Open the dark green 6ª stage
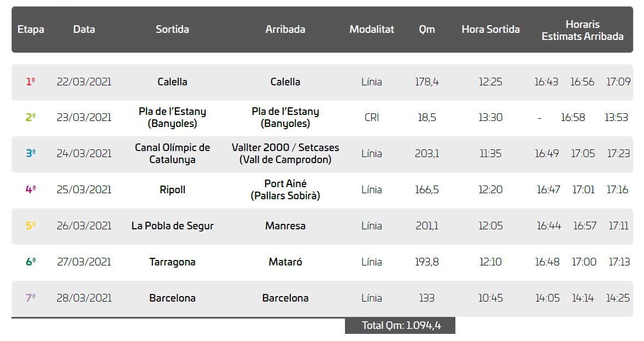 (31, 262)
